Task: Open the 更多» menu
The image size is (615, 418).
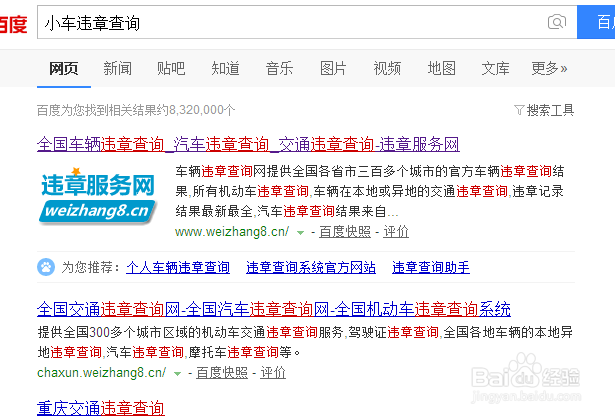Action: [549, 69]
